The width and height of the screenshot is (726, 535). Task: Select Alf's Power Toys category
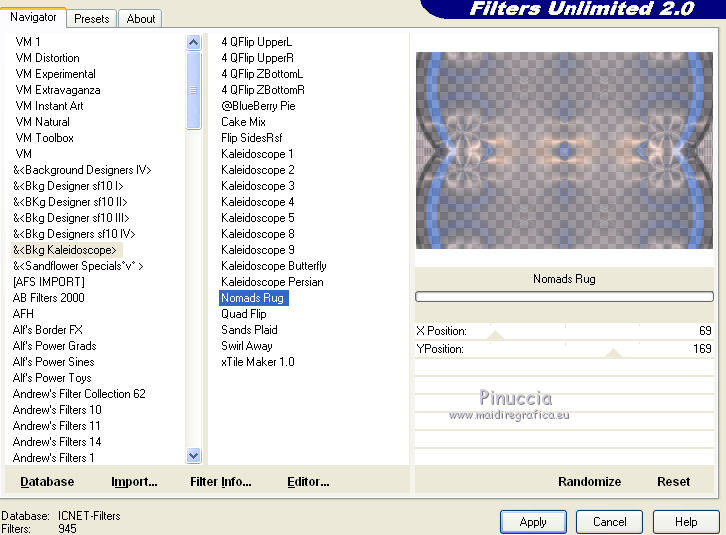(x=52, y=378)
